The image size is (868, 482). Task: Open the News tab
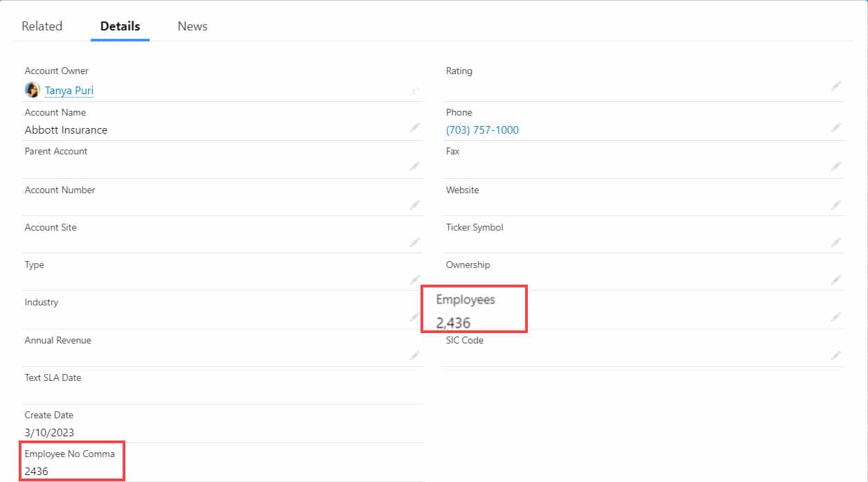[x=192, y=26]
